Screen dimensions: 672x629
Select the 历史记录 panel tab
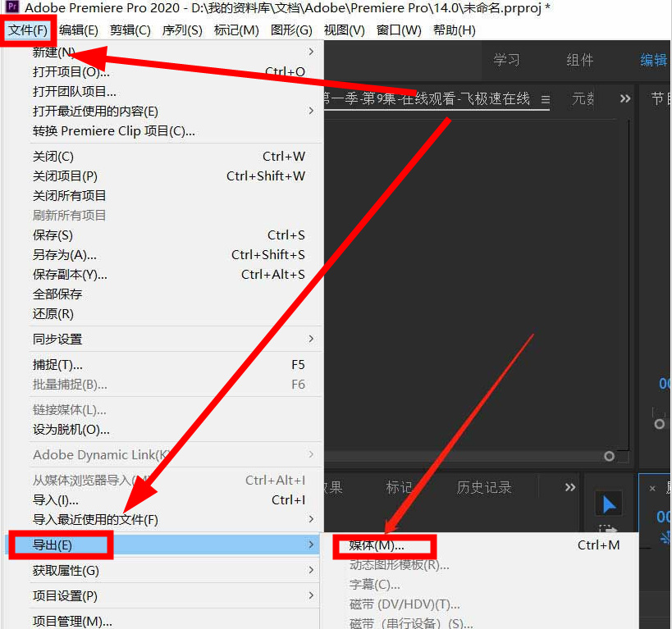coord(483,487)
